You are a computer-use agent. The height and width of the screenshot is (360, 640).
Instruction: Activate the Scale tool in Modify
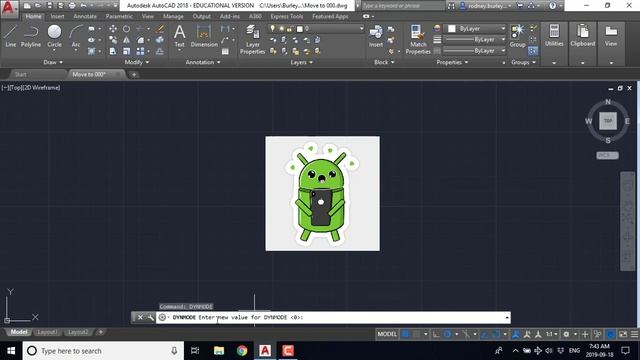127,51
